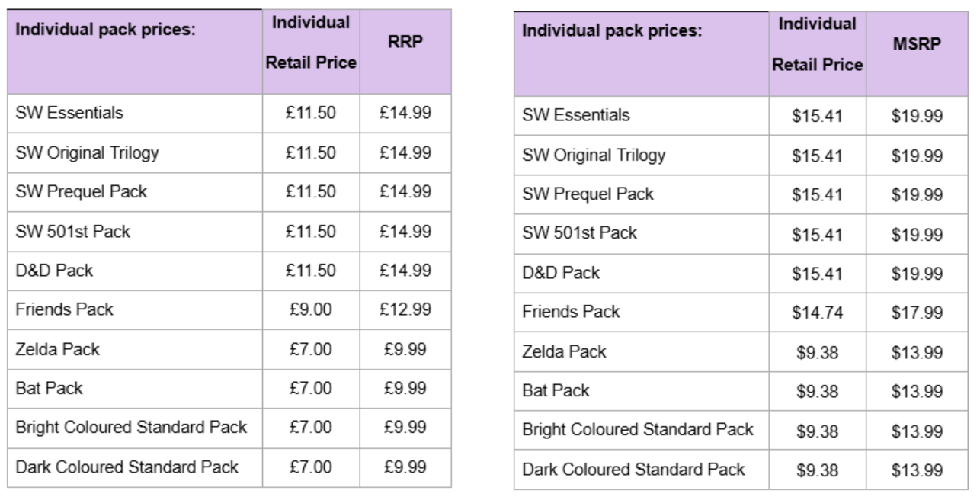Select the $17.99 Friends Pack MSRP cell
The height and width of the screenshot is (497, 980).
click(x=918, y=312)
